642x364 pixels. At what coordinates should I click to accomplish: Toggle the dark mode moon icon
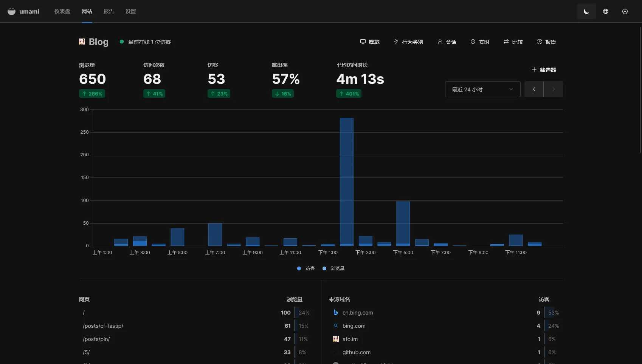tap(586, 11)
